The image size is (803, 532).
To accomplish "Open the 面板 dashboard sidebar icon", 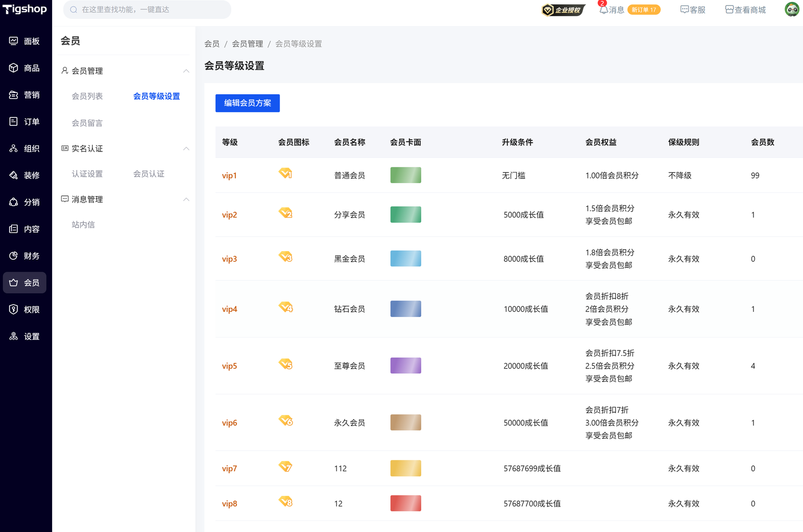I will 14,41.
